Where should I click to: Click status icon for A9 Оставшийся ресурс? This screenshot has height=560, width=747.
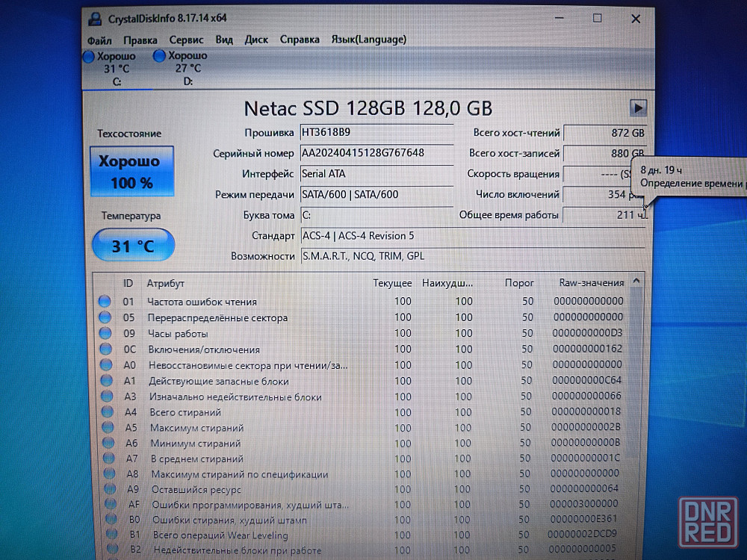click(111, 489)
